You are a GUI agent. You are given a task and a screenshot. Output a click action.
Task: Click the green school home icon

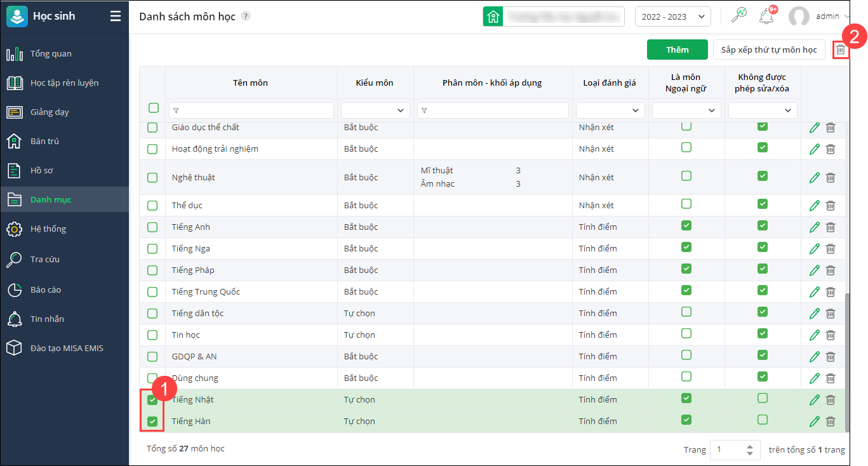[493, 17]
